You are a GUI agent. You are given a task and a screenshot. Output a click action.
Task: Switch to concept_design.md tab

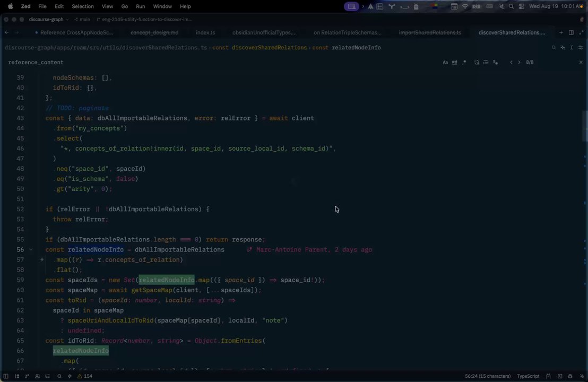pyautogui.click(x=154, y=32)
